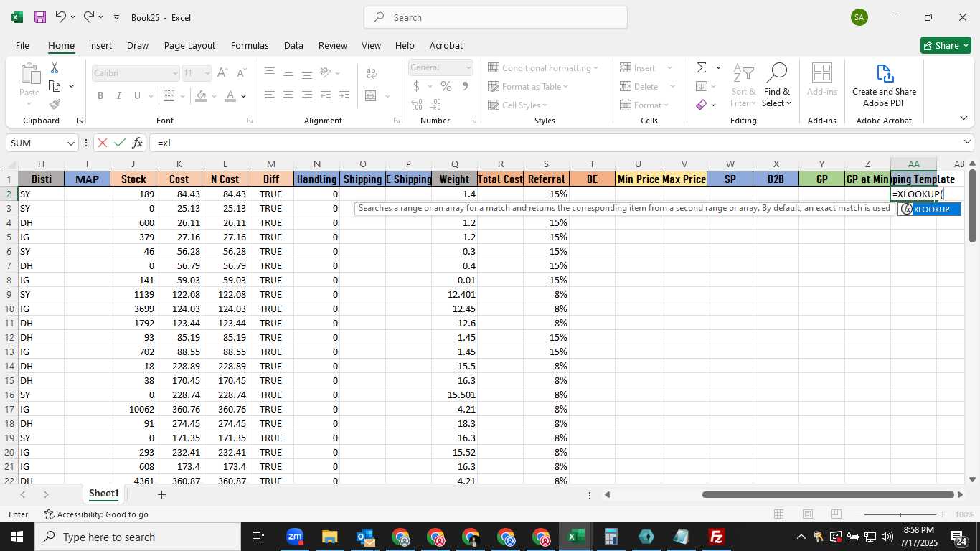
Task: Switch to Page Break Preview view icon
Action: [x=837, y=514]
